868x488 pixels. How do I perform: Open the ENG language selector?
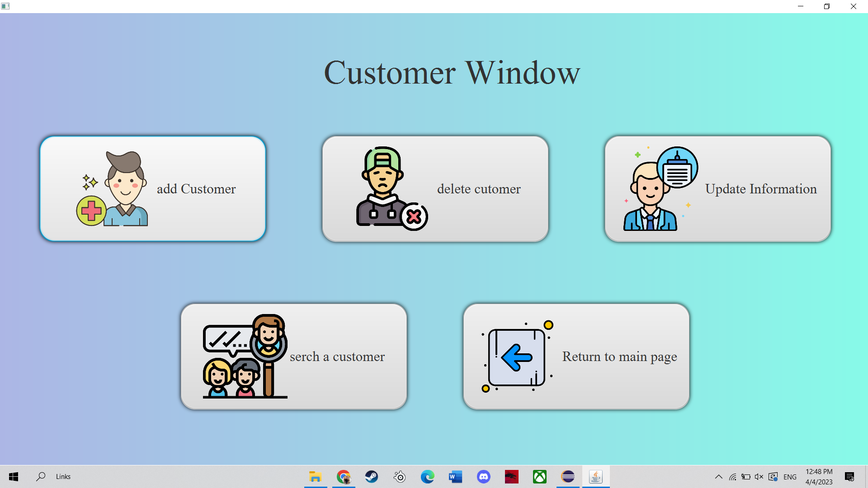790,477
